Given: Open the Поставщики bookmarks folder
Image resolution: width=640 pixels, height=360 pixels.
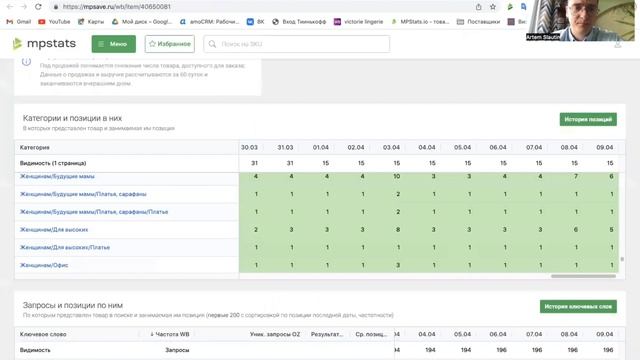Looking at the screenshot, I should [478, 22].
